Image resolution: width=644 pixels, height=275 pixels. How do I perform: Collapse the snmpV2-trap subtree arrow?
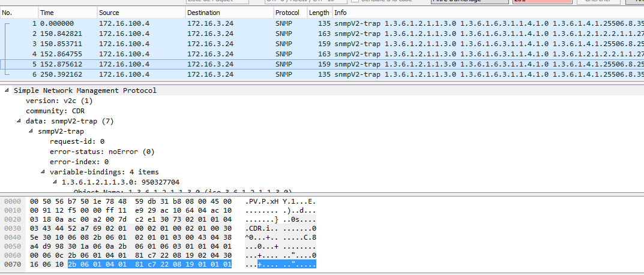coord(31,131)
